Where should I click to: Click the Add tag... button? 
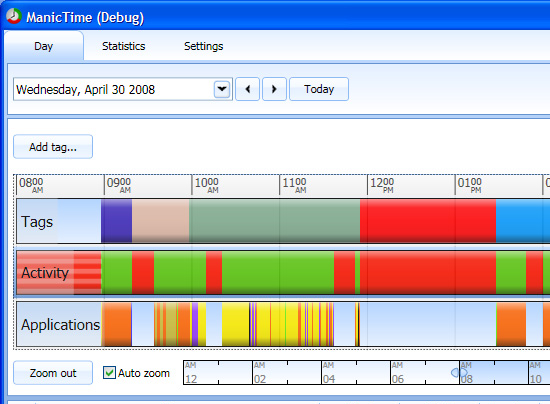pyautogui.click(x=53, y=147)
